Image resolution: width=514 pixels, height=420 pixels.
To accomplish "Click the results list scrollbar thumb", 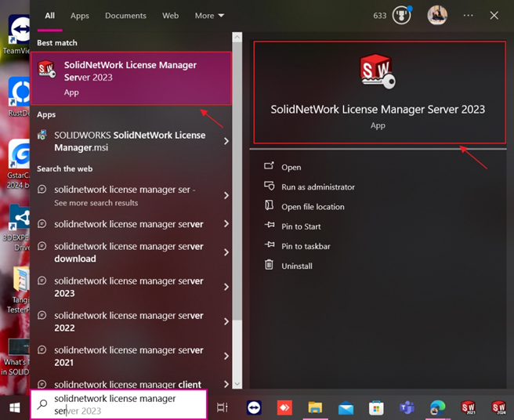I will click(237, 181).
